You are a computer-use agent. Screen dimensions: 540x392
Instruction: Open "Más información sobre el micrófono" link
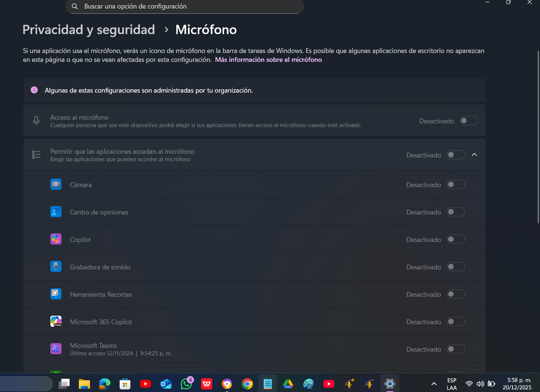coord(269,59)
